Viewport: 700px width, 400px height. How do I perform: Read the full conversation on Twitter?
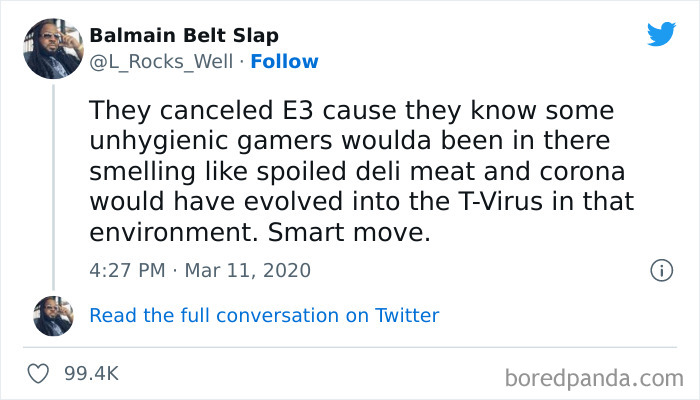coord(264,315)
